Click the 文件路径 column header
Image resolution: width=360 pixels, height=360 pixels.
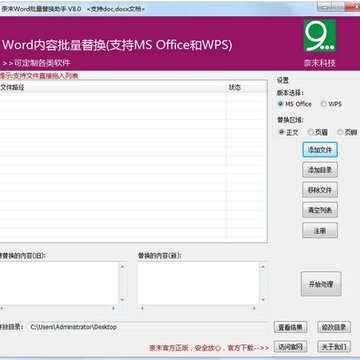113,88
